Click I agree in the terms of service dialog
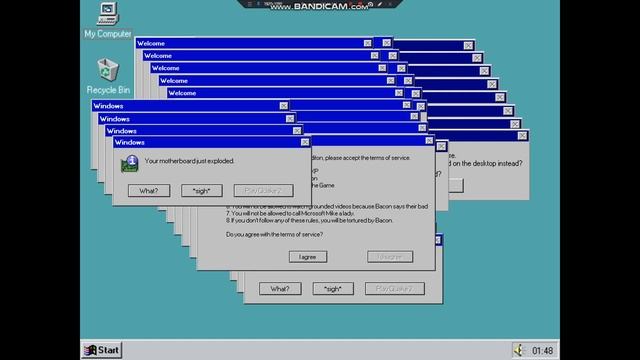Image resolution: width=640 pixels, height=360 pixels. [308, 257]
